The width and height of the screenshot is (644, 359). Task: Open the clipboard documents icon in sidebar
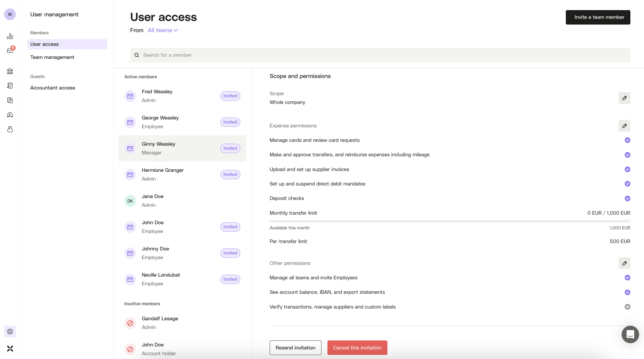(x=10, y=100)
